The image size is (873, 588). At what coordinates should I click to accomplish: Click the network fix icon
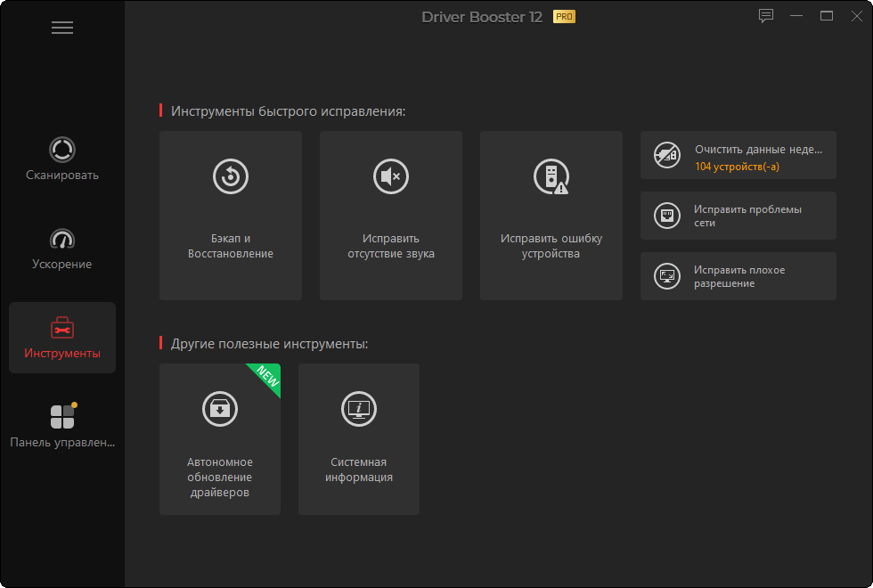pos(666,216)
